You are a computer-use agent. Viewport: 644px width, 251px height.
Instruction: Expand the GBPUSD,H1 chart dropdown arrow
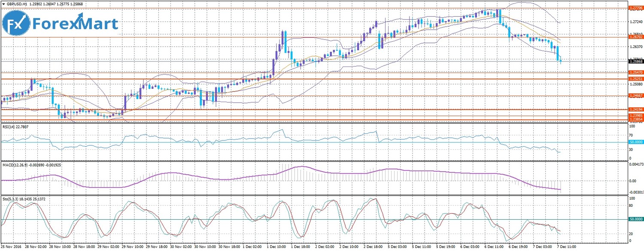click(4, 4)
